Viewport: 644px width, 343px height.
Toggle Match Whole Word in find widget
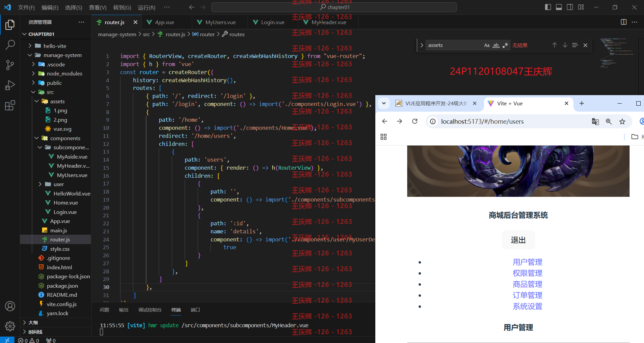pyautogui.click(x=496, y=45)
